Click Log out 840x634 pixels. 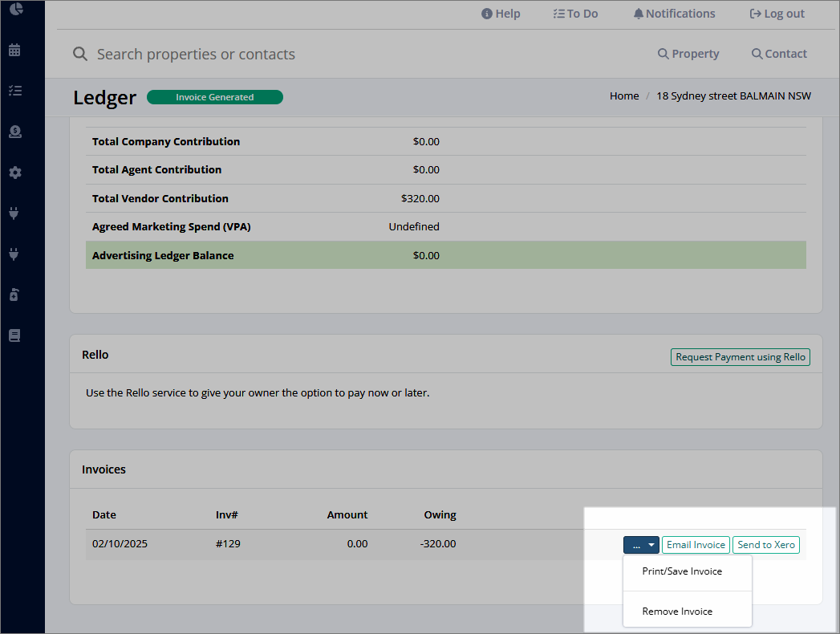point(777,14)
